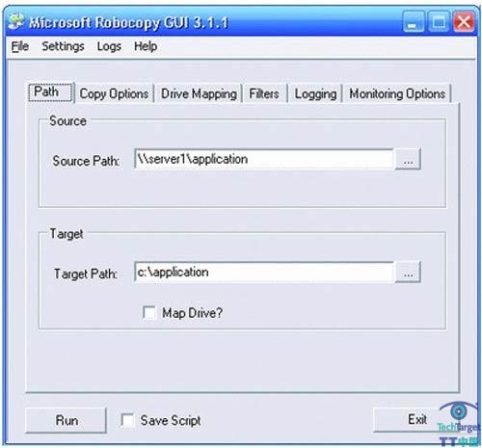Minimize the Robocopy GUI window
The height and width of the screenshot is (448, 482).
[414, 21]
